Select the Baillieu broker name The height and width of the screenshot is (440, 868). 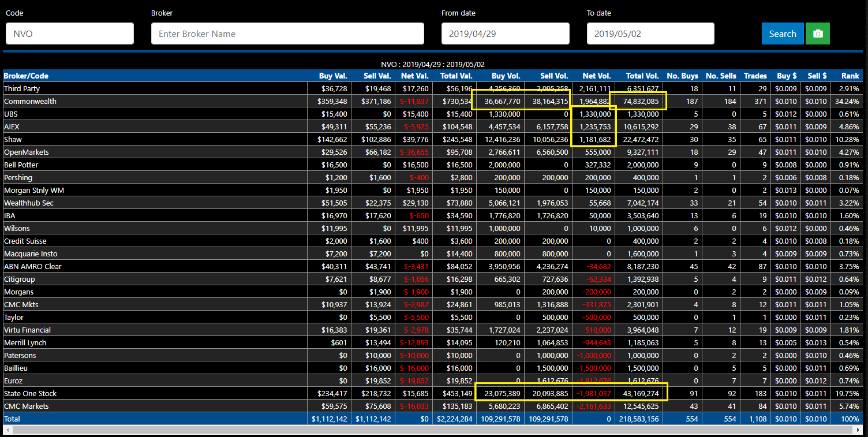coord(16,368)
